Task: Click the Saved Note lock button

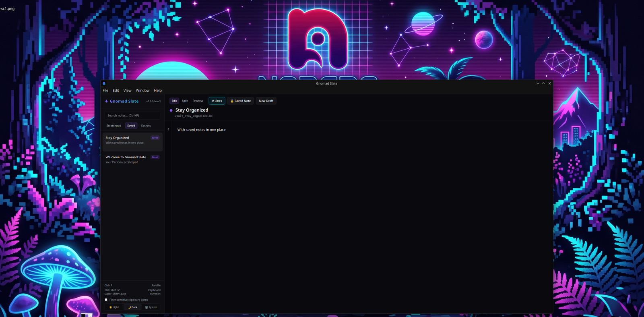Action: [241, 101]
